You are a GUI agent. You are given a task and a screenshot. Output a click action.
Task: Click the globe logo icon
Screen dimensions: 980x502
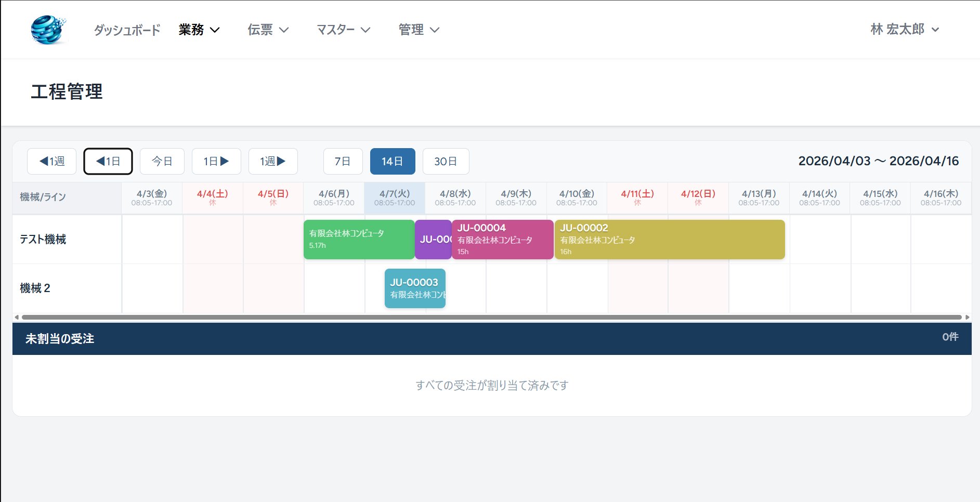[48, 30]
